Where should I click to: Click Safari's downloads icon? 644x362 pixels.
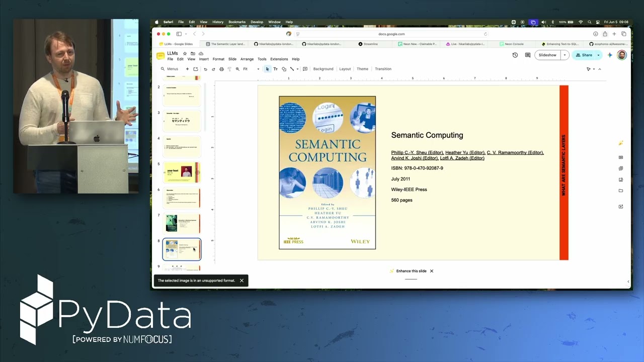pyautogui.click(x=596, y=34)
